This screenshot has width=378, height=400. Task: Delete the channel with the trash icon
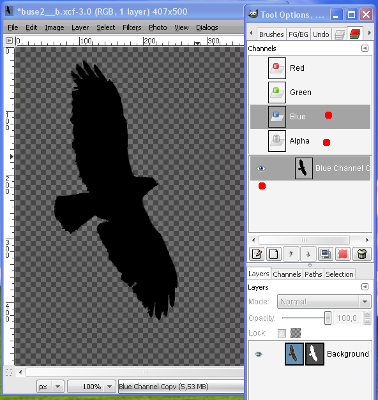pos(361,254)
